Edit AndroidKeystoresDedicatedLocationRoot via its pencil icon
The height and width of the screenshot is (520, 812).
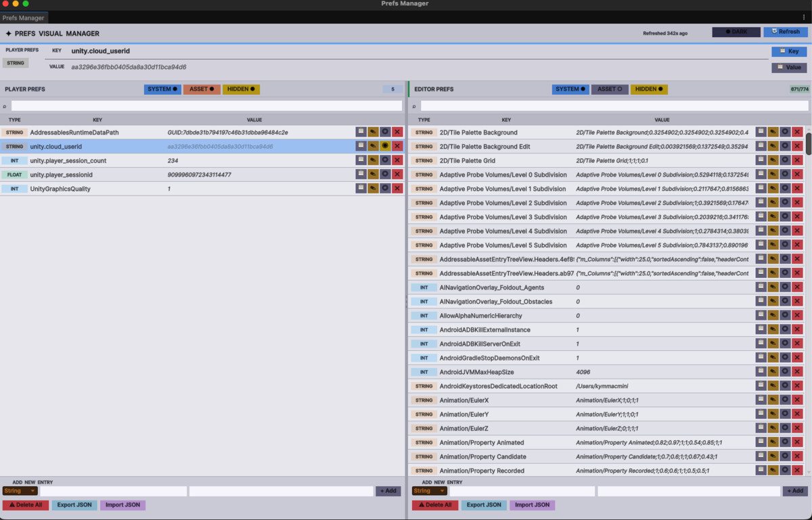(x=773, y=386)
